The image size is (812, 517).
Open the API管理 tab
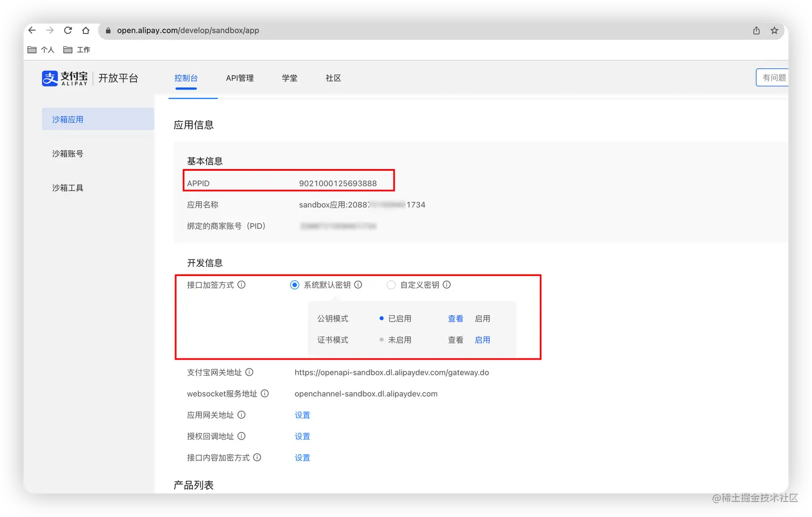point(240,78)
